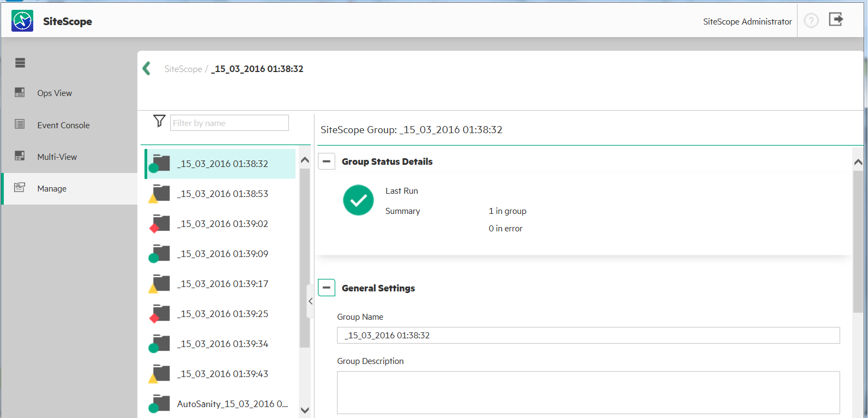Open the help question mark icon
Viewport: 868px width, 418px height.
coord(811,21)
